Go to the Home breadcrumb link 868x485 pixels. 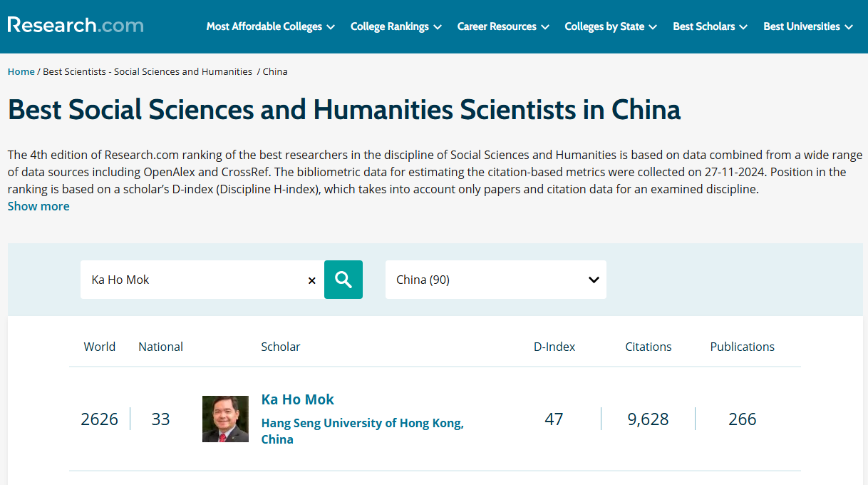click(x=21, y=71)
